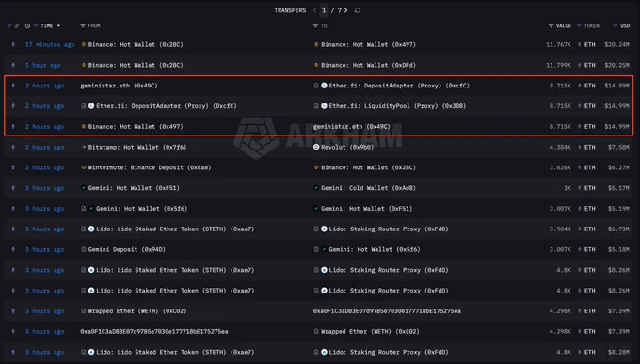The image size is (640, 364).
Task: Click ETH token icon in the 3K row
Action: (x=580, y=188)
